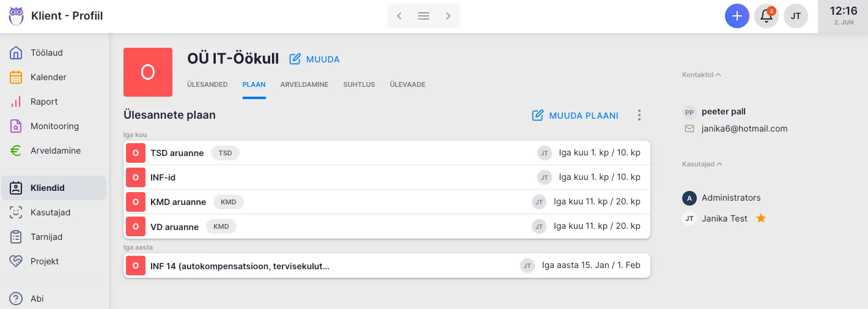Open Arveldamine with euro icon

[x=55, y=151]
